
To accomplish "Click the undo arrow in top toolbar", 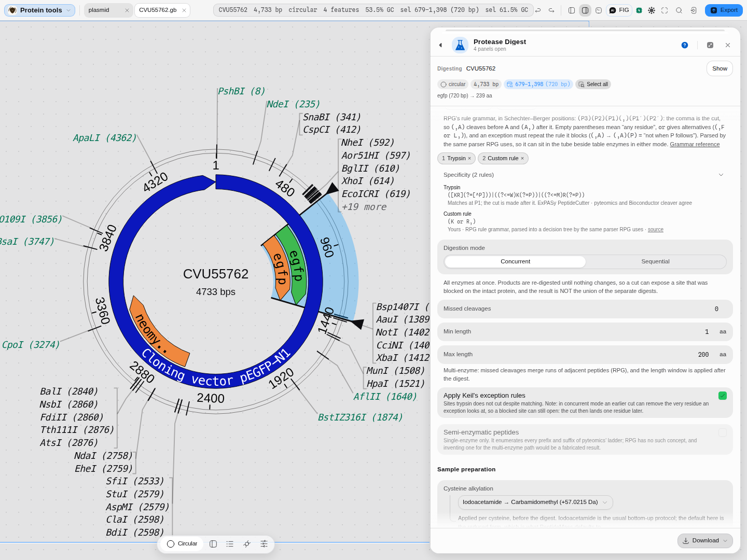I will pos(538,10).
